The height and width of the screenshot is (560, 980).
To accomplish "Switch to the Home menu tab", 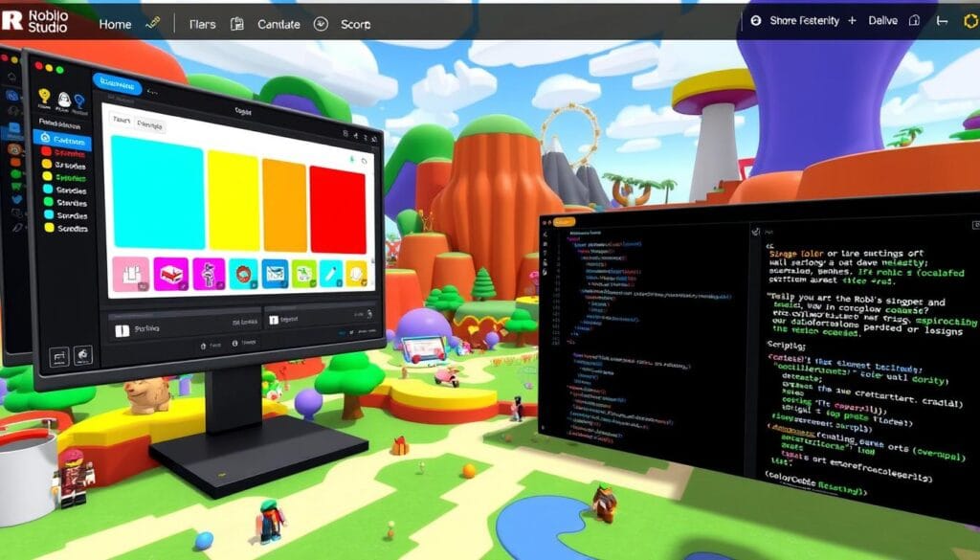I will pyautogui.click(x=116, y=24).
